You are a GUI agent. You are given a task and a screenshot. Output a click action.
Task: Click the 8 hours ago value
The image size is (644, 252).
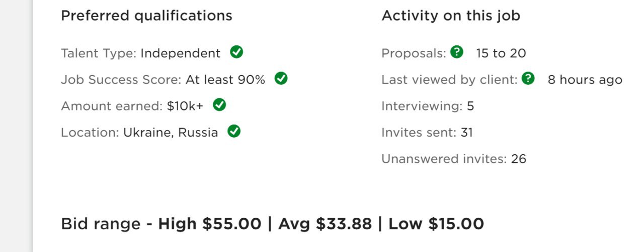coord(585,80)
